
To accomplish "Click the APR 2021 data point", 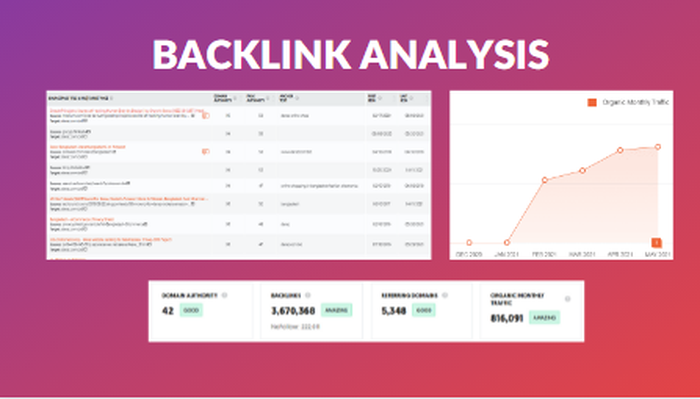I will [x=620, y=150].
